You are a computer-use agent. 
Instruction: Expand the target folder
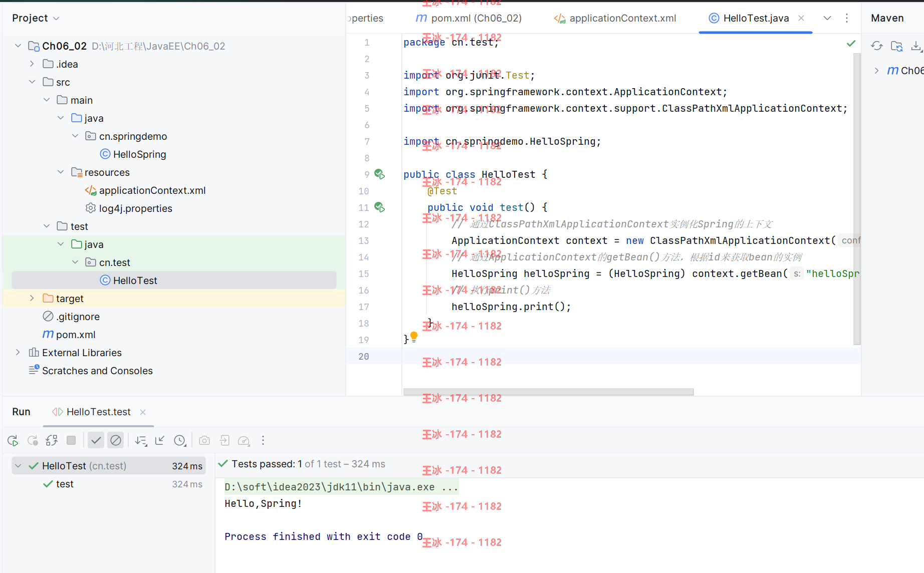point(32,299)
